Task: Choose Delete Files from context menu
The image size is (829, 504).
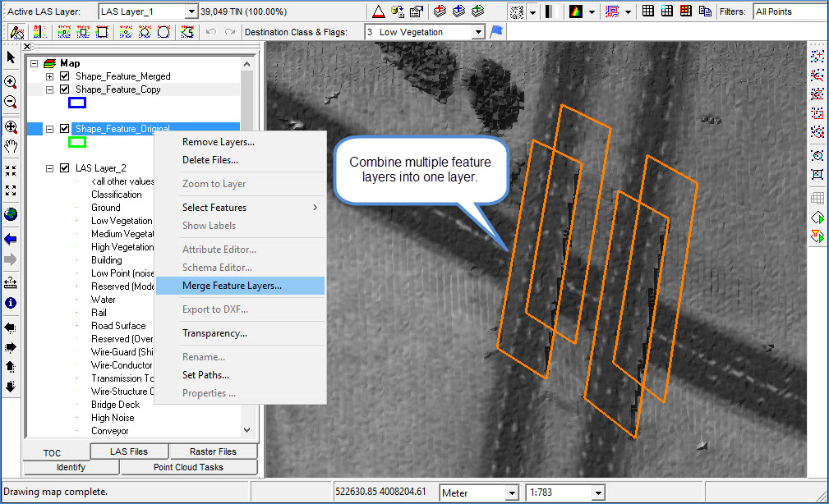Action: (240, 160)
